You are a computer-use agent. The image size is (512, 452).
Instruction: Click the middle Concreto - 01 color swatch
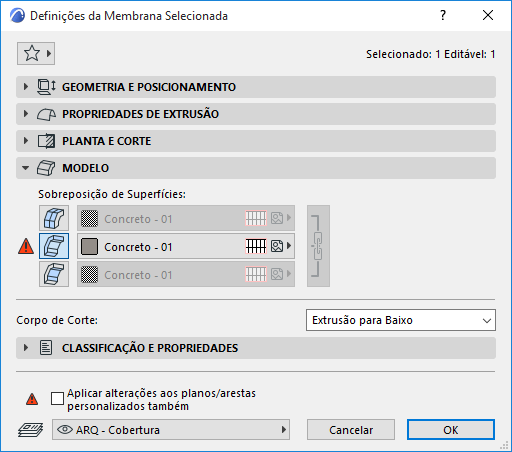89,246
